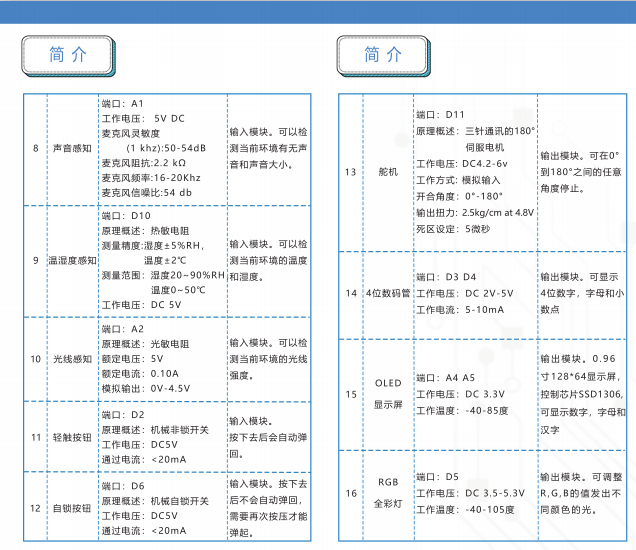Click the text 端口: D10

(x=126, y=216)
